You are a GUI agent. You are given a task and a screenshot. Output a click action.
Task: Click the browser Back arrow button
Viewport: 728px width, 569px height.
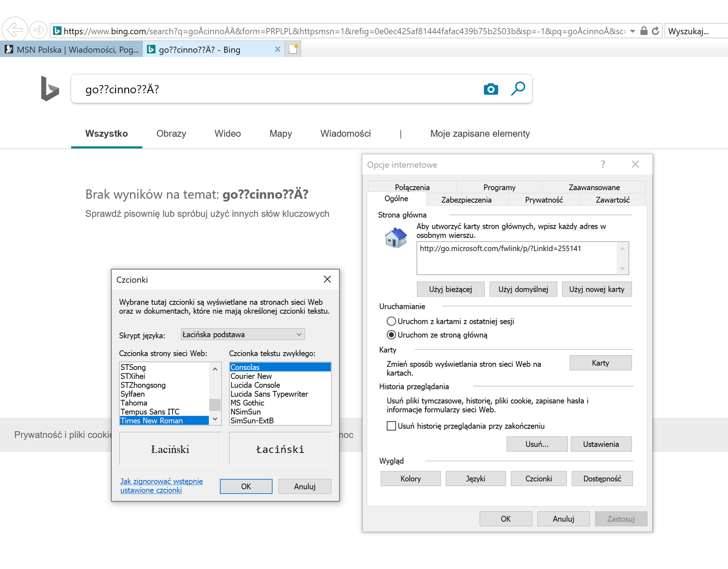[x=15, y=30]
